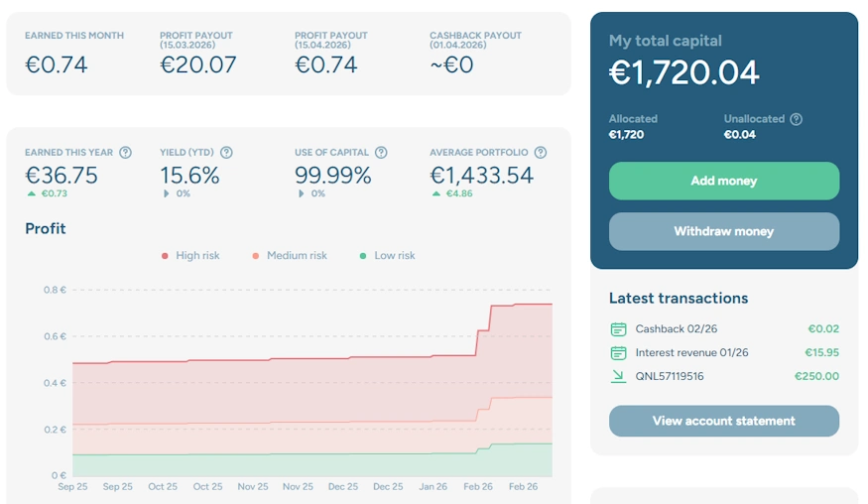Click the Profit payout (15.03.2026) amount
The image size is (868, 504).
pos(198,65)
